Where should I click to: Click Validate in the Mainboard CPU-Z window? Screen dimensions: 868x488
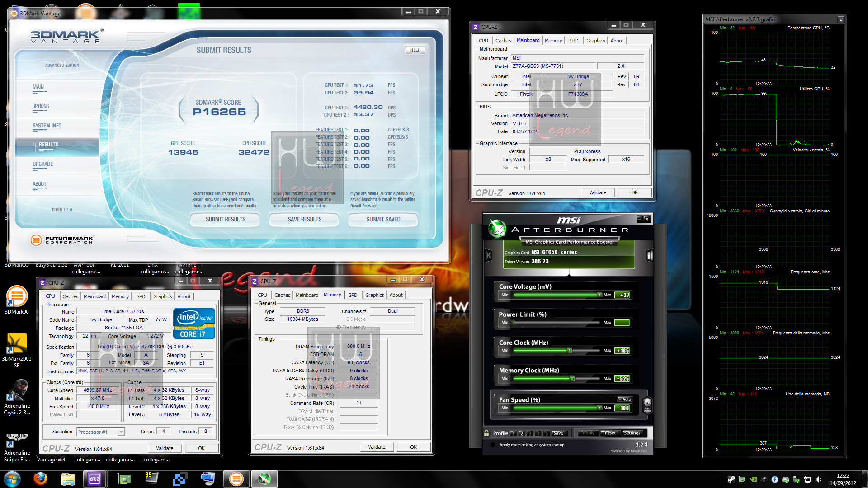point(598,192)
